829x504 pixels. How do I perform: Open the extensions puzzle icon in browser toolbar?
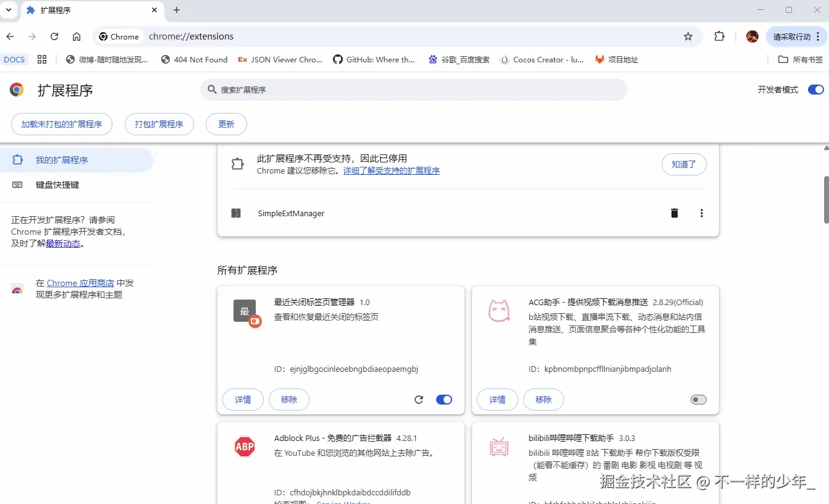(718, 36)
